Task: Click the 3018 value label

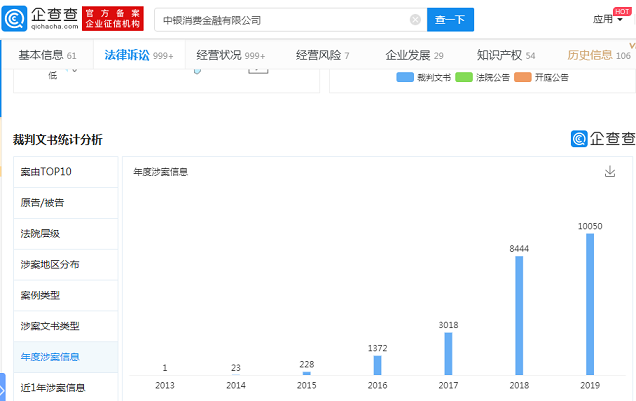Action: [x=448, y=325]
